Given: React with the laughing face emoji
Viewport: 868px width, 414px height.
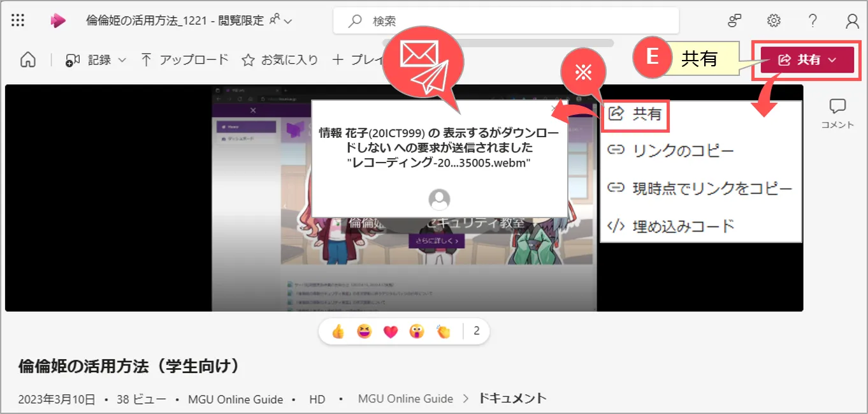Looking at the screenshot, I should click(x=364, y=332).
